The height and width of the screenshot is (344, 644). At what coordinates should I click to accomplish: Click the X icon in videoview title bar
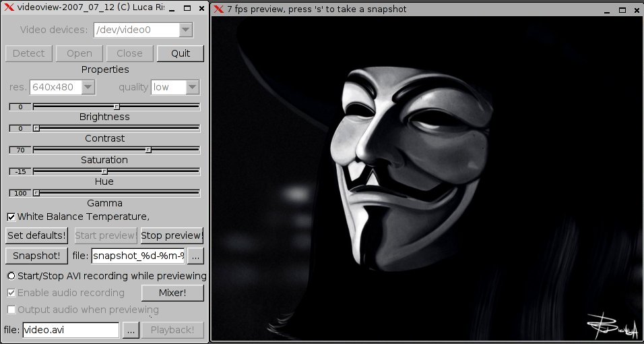click(9, 8)
